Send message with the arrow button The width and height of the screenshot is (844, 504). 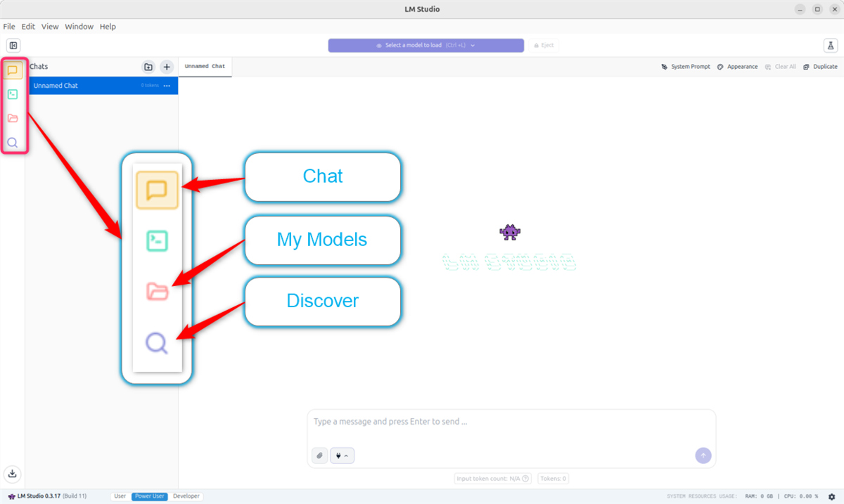point(703,455)
